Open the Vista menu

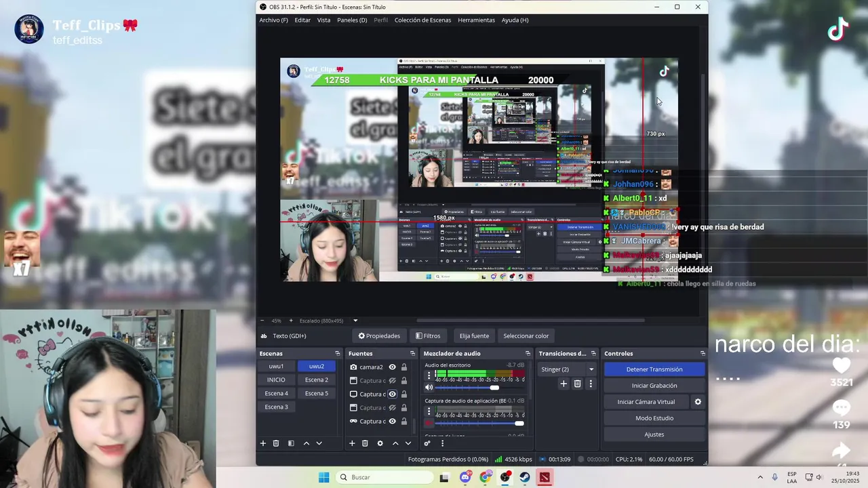point(323,20)
